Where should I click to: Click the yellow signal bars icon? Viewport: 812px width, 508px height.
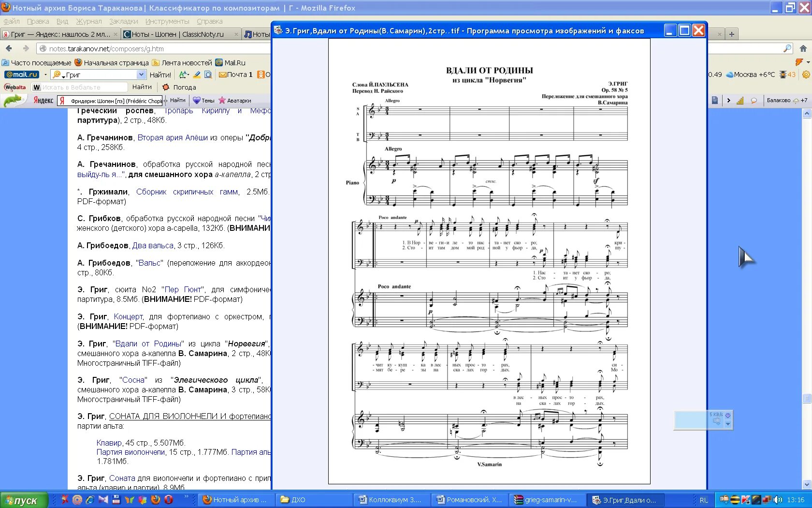click(x=740, y=101)
